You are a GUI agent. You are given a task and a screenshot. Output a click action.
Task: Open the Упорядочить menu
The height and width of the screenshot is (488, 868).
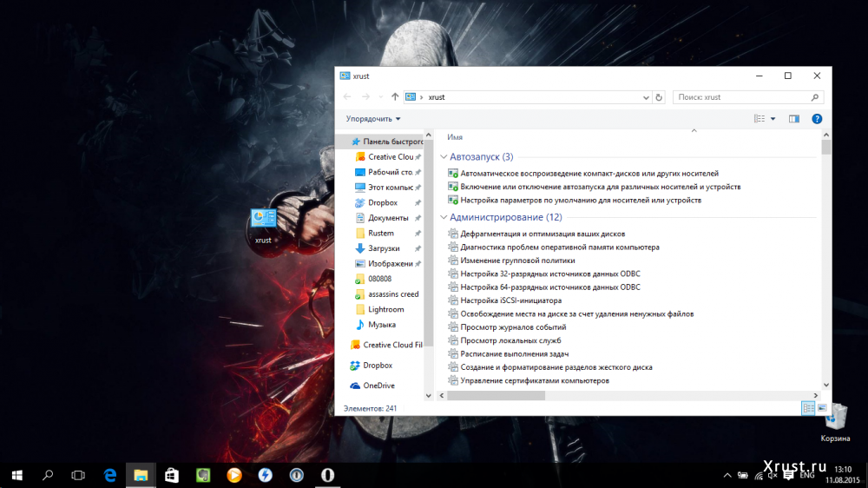373,119
